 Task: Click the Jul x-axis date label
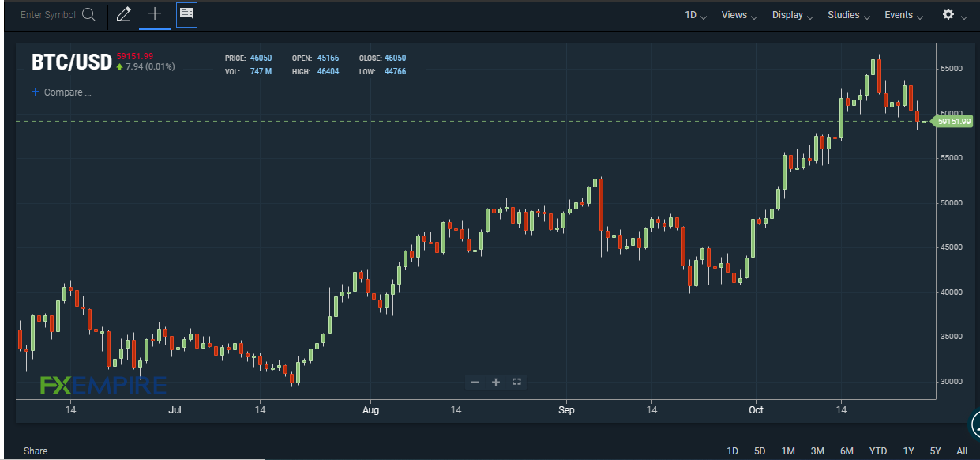[175, 410]
